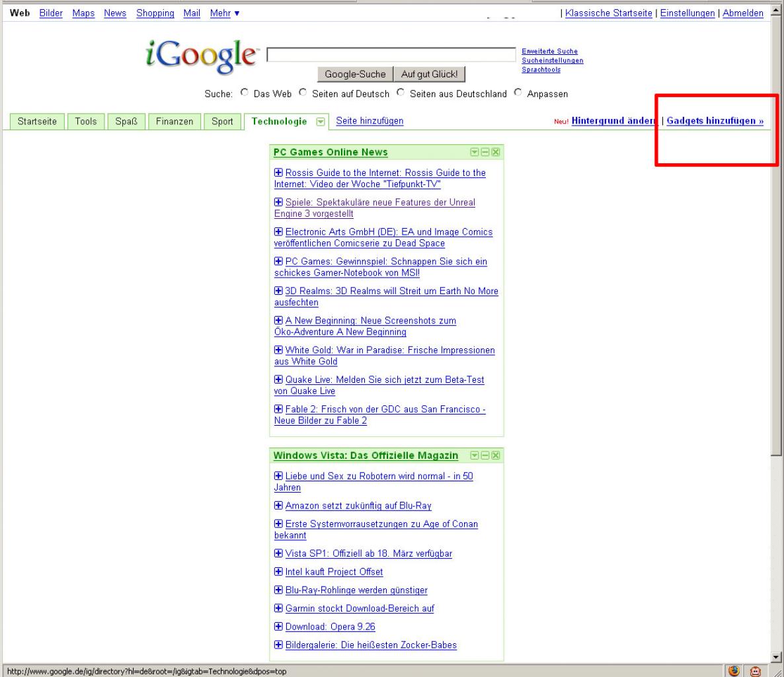The height and width of the screenshot is (677, 784).
Task: Switch to the Startseite tab
Action: coord(37,122)
